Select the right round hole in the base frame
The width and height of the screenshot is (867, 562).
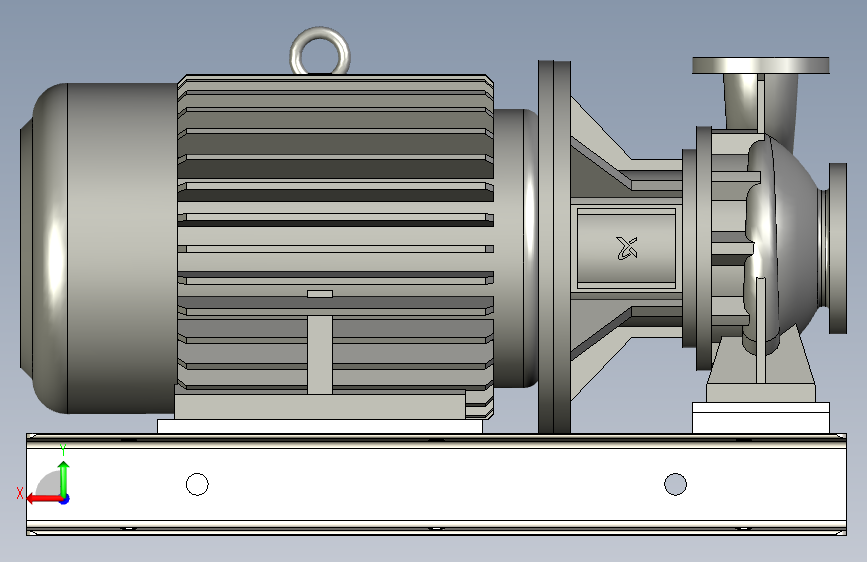point(675,485)
